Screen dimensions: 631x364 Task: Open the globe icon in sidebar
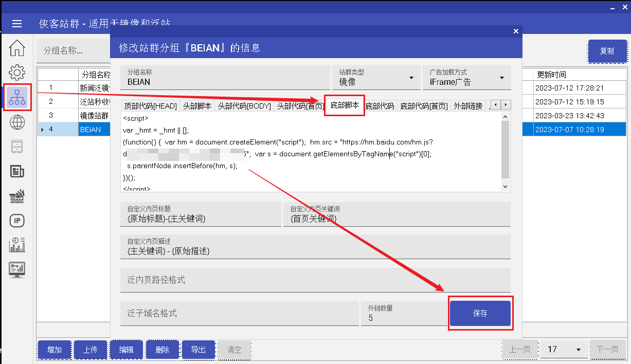[17, 122]
